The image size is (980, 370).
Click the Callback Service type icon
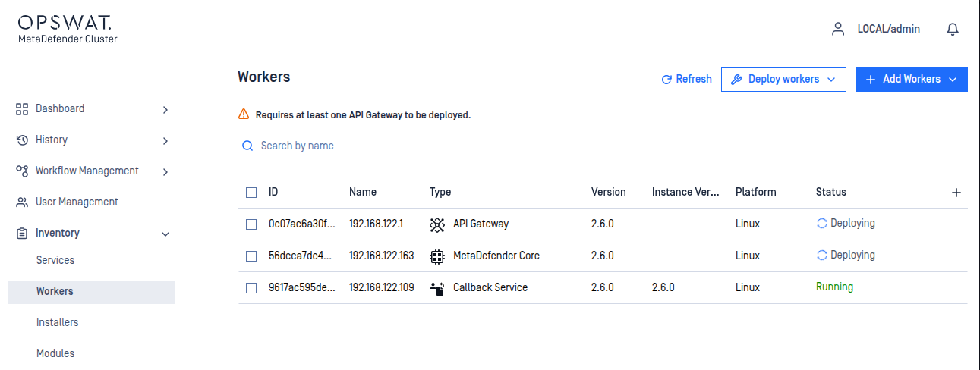click(436, 288)
